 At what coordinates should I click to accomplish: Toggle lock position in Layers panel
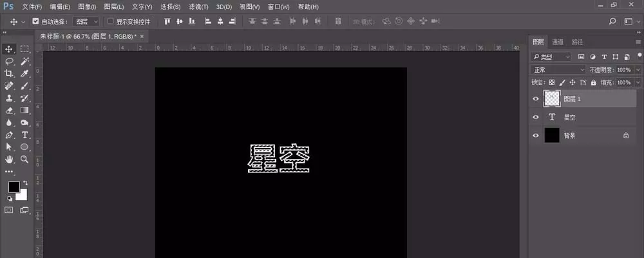coord(573,82)
